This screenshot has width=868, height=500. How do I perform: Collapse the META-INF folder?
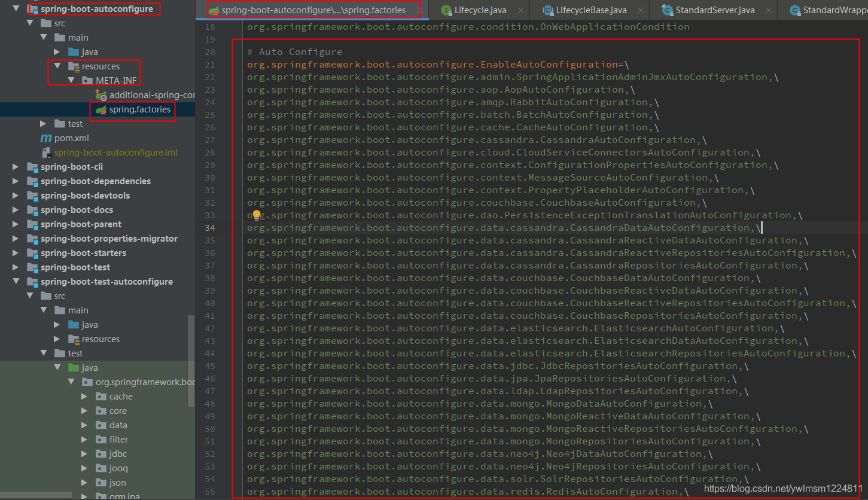(71, 81)
